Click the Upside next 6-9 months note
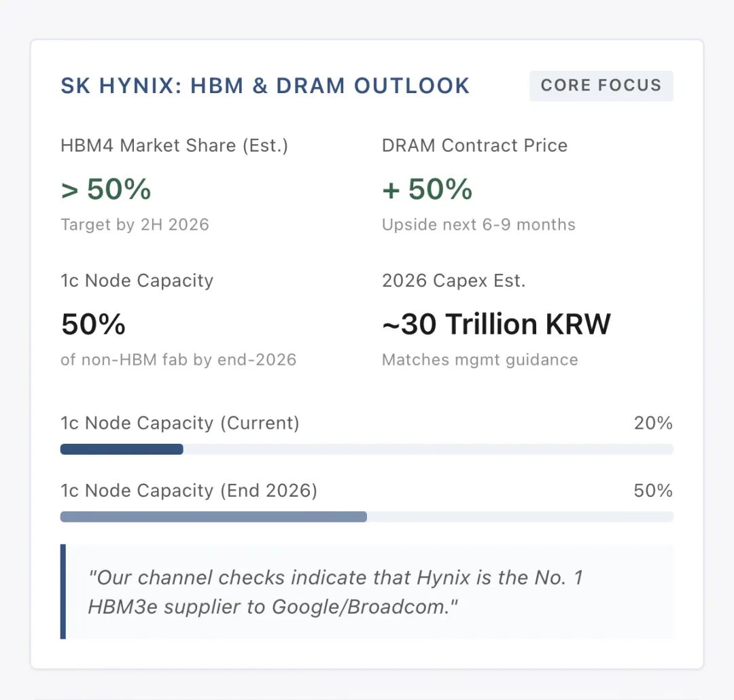The width and height of the screenshot is (734, 700). point(478,225)
